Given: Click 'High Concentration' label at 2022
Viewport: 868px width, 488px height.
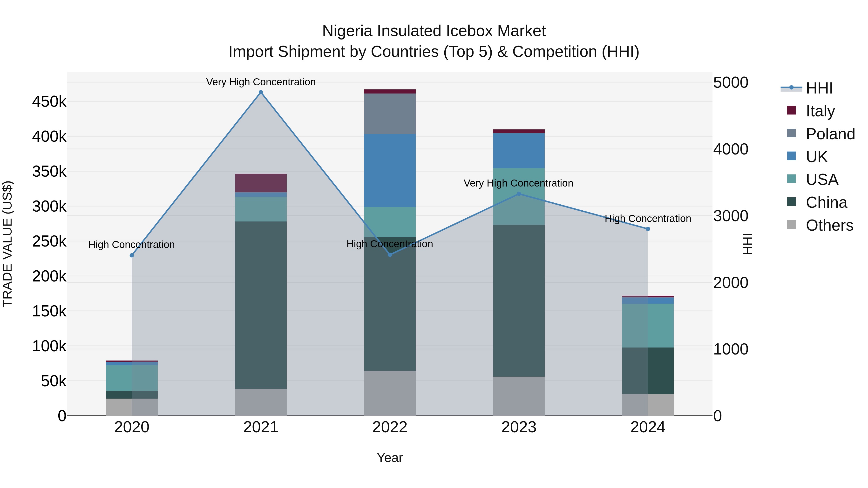Looking at the screenshot, I should point(390,244).
